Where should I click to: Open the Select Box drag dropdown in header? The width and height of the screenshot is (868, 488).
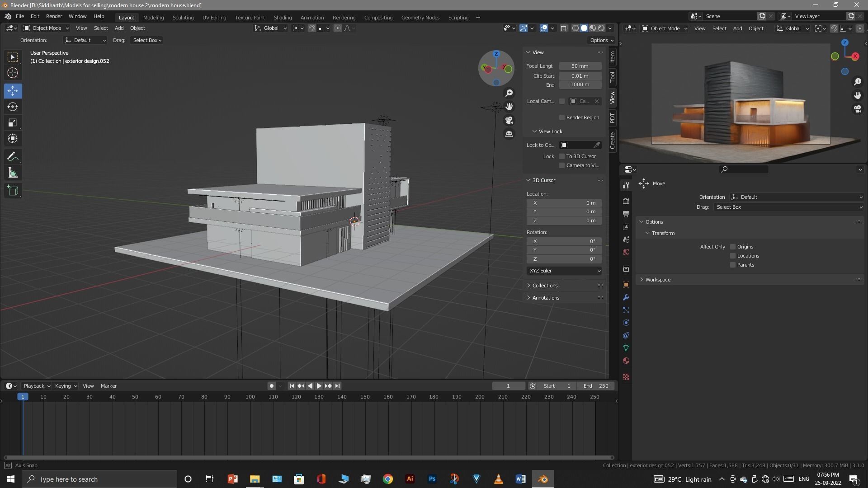pos(147,40)
